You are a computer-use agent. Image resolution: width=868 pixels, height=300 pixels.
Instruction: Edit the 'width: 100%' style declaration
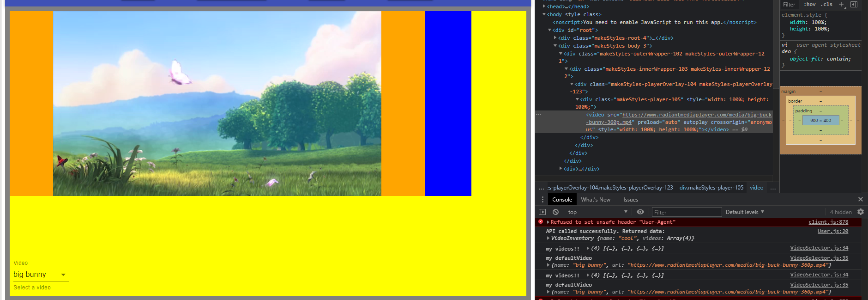808,22
